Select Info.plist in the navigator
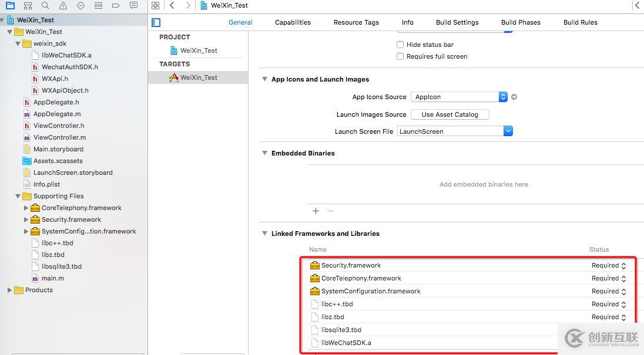This screenshot has height=355, width=644. [46, 184]
